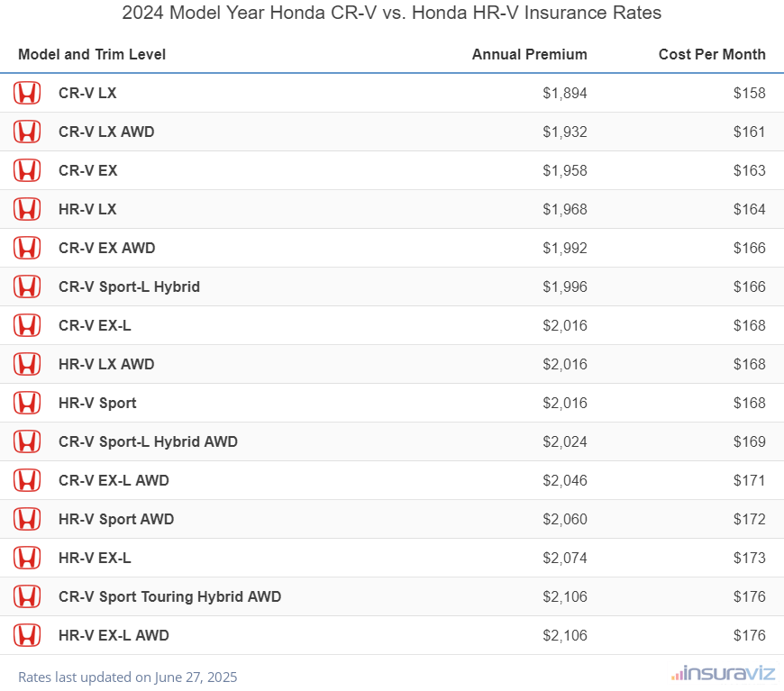Click the Honda logo beside CR-V LX
This screenshot has height=691, width=784.
(27, 93)
